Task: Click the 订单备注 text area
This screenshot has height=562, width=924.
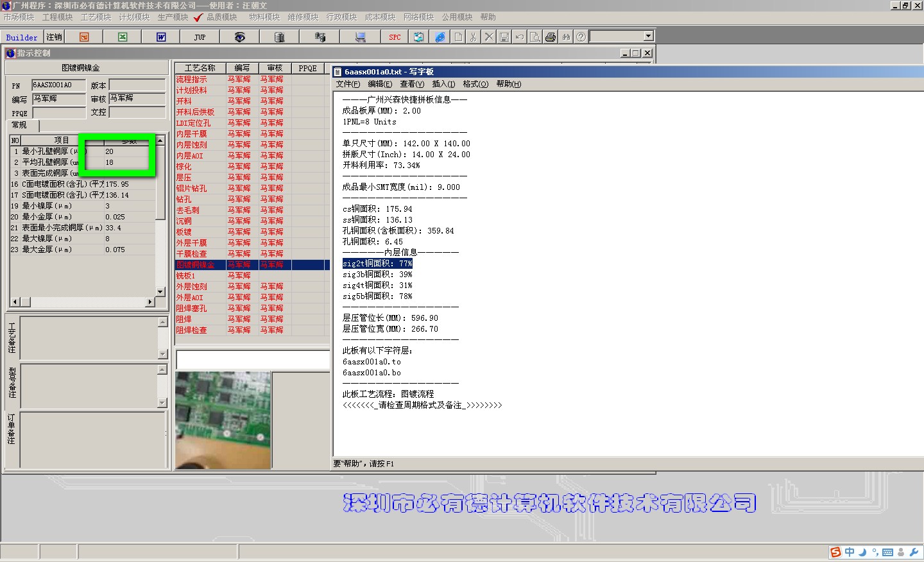Action: coord(93,439)
